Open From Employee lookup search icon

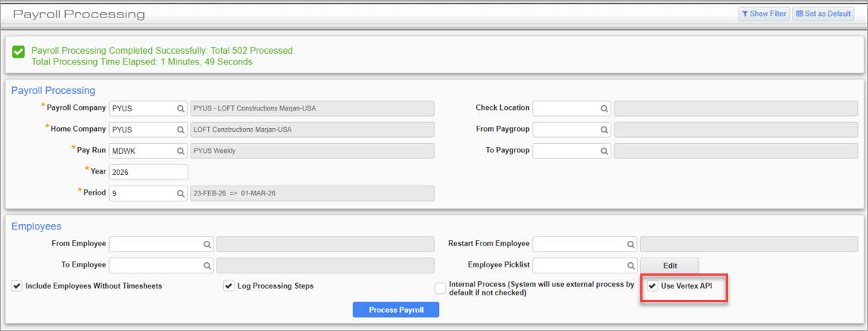[207, 244]
